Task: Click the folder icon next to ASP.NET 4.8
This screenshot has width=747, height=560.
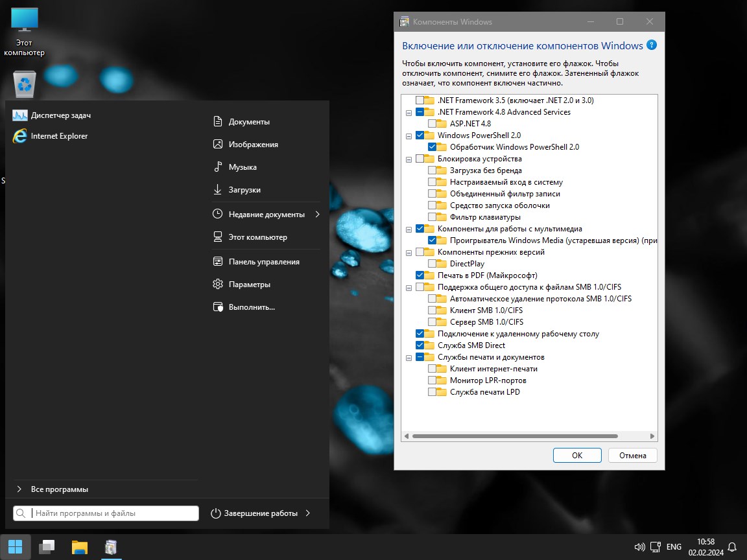Action: 442,124
